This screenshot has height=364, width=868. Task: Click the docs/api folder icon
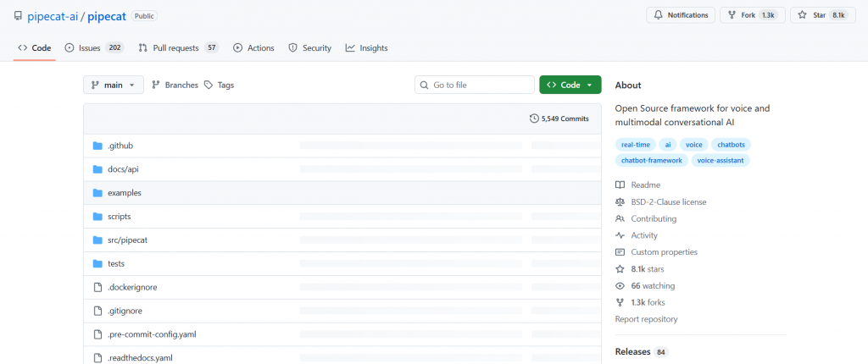[98, 169]
